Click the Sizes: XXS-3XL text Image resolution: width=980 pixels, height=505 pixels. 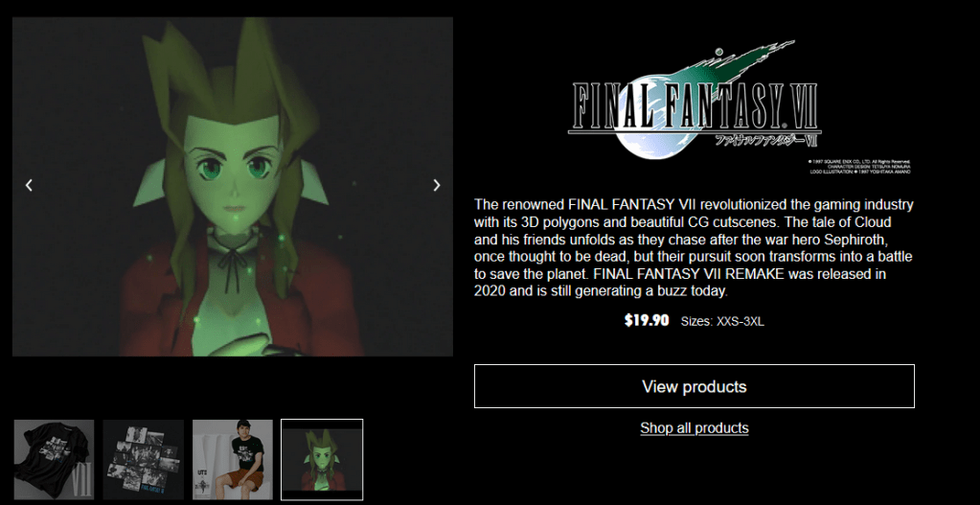(722, 323)
